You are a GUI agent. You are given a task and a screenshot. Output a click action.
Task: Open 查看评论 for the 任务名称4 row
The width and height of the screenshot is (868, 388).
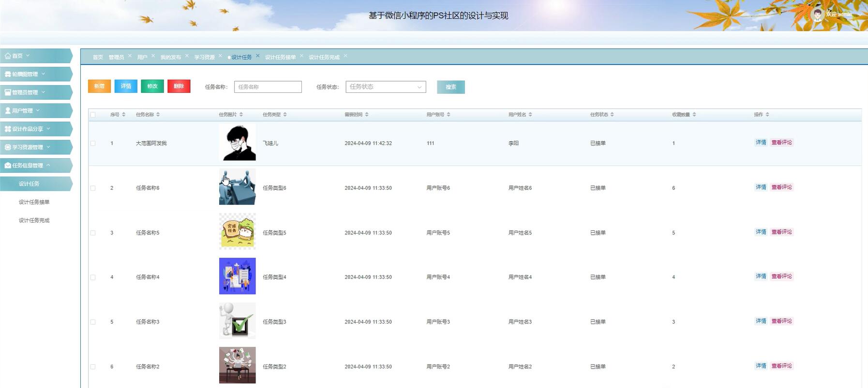click(782, 277)
